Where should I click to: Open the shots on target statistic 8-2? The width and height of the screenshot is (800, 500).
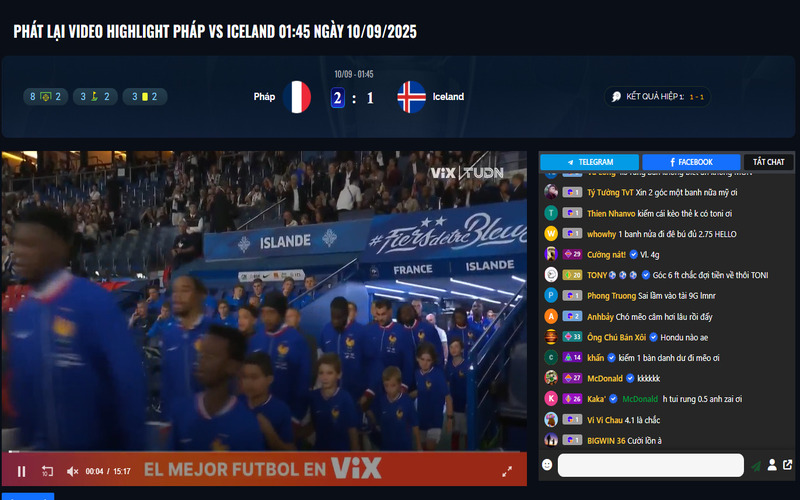coord(45,96)
